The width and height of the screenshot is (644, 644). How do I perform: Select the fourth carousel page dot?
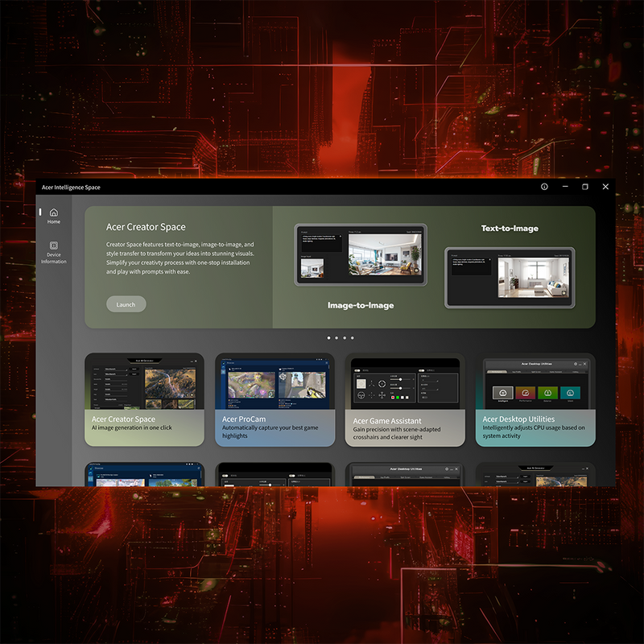353,338
